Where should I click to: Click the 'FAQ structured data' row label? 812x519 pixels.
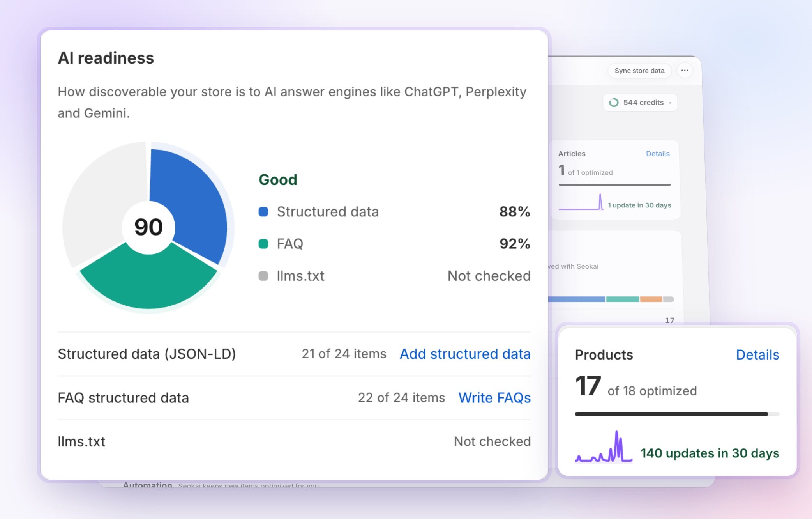click(x=123, y=398)
